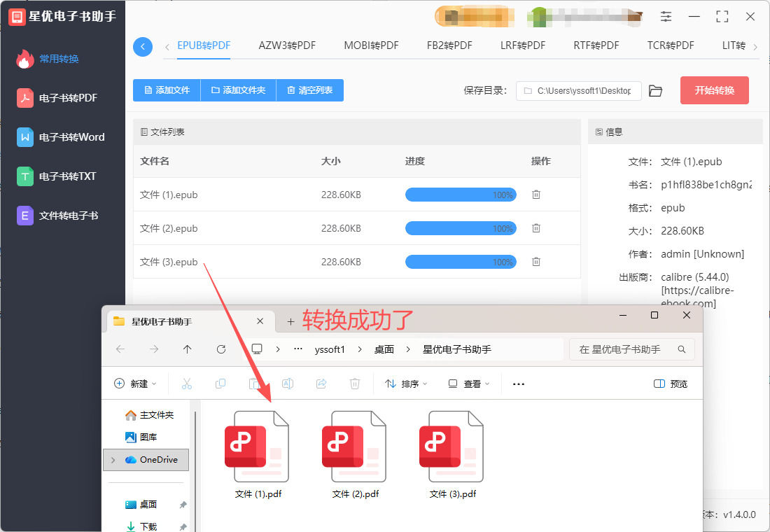The width and height of the screenshot is (770, 532).
Task: Open the save directory folder browse icon
Action: click(655, 91)
